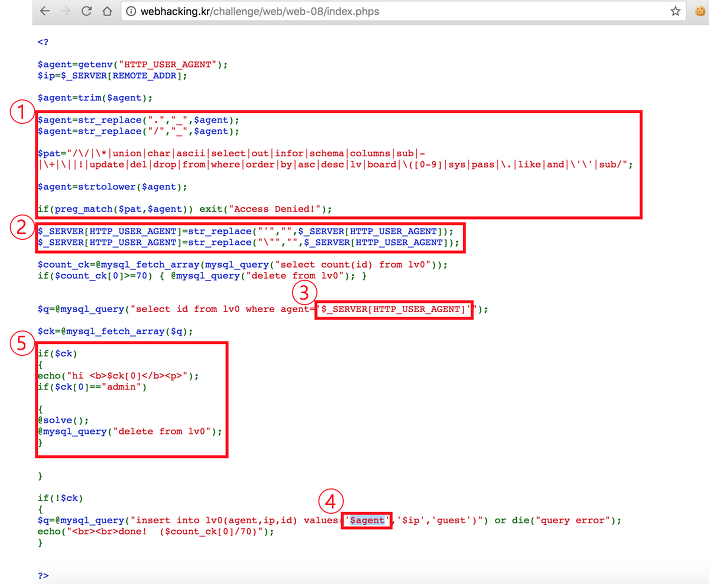Click the $pat= line starting with union
This screenshot has width=710, height=584.
coord(231,153)
